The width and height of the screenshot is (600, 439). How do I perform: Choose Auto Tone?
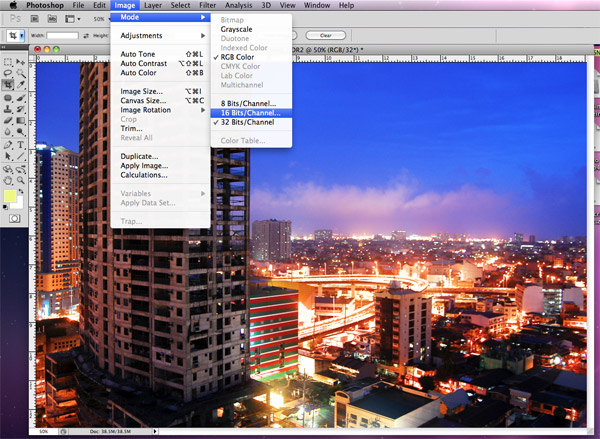pyautogui.click(x=160, y=54)
